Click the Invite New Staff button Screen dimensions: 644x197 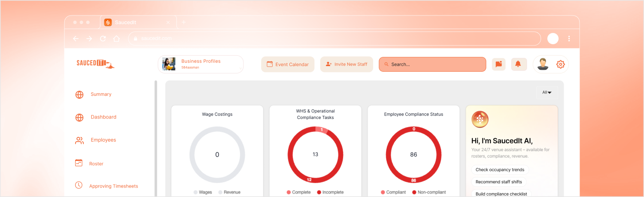(x=346, y=64)
